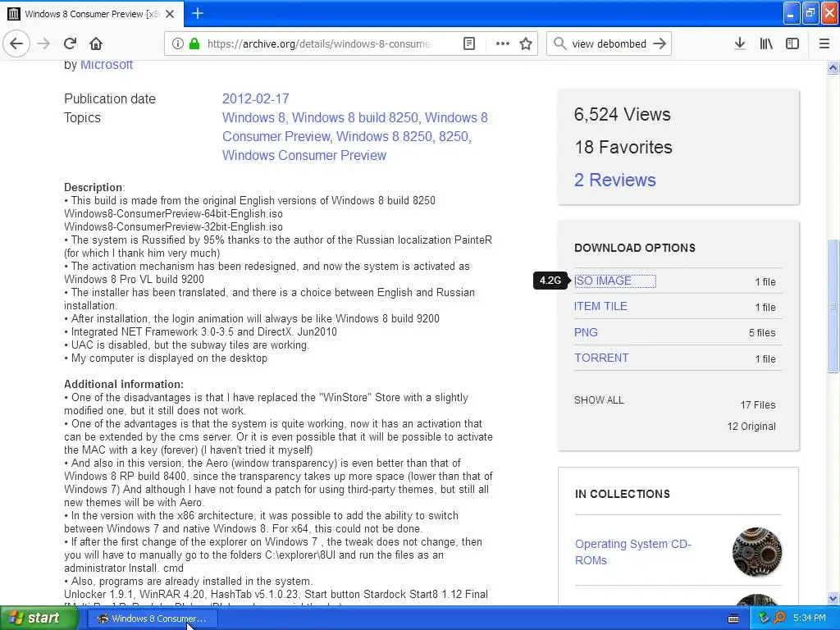Click the search magnifier icon
The height and width of the screenshot is (630, 840).
point(559,43)
